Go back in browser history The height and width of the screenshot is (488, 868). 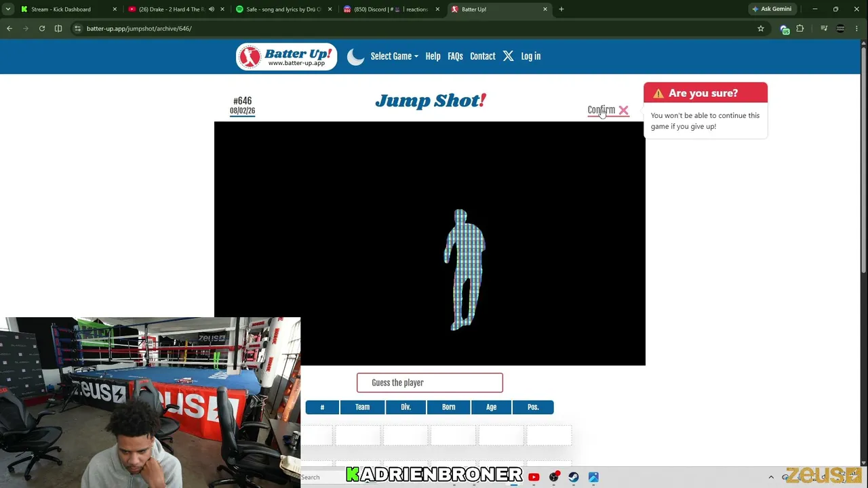coord(9,28)
